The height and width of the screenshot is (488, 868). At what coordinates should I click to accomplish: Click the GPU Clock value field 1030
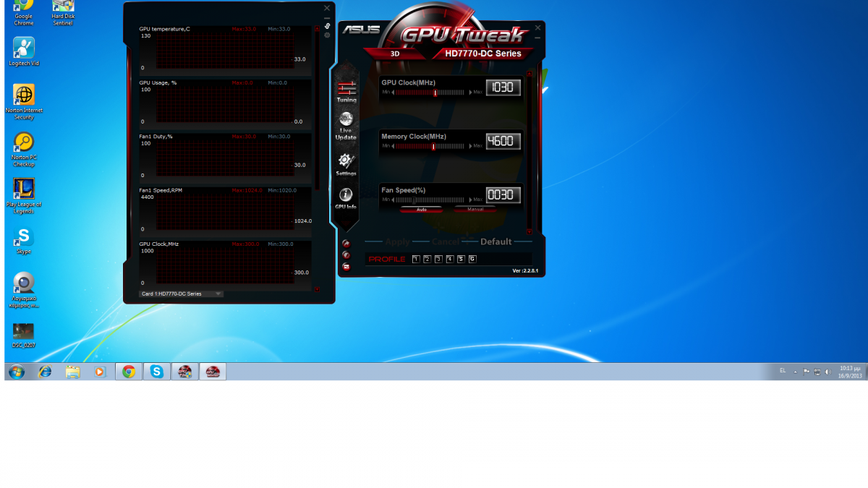click(x=503, y=87)
